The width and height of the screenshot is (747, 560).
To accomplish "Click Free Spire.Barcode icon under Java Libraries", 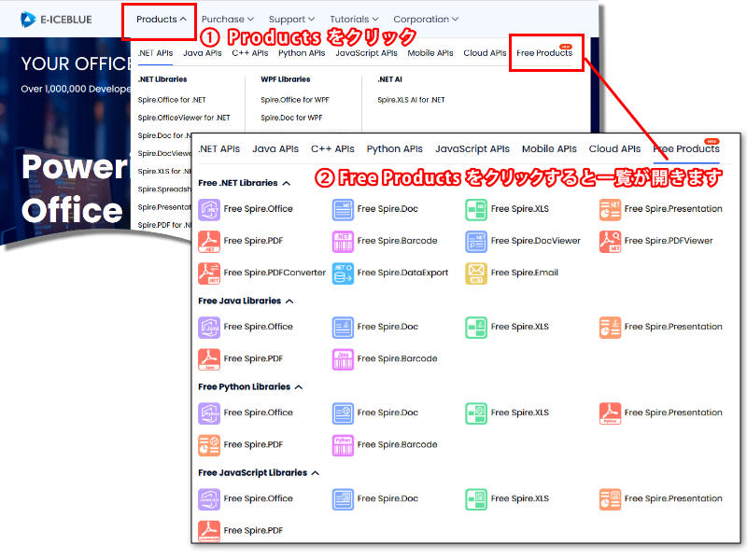I will [x=343, y=358].
